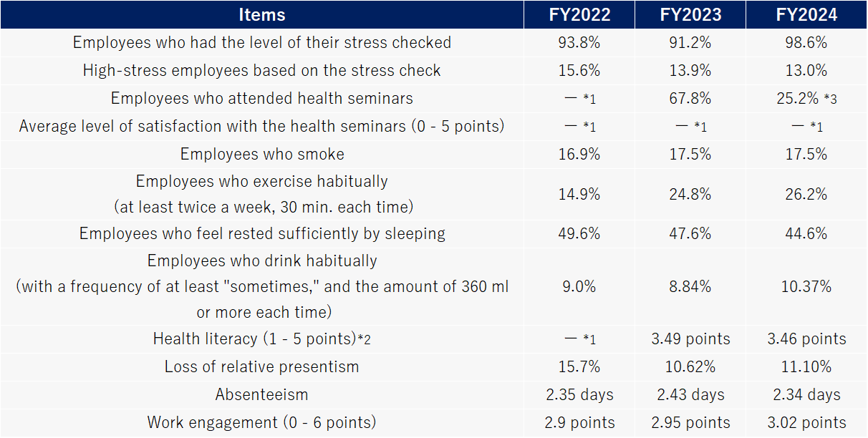Select the 3.02 points work engagement cell
868x438 pixels.
point(806,422)
